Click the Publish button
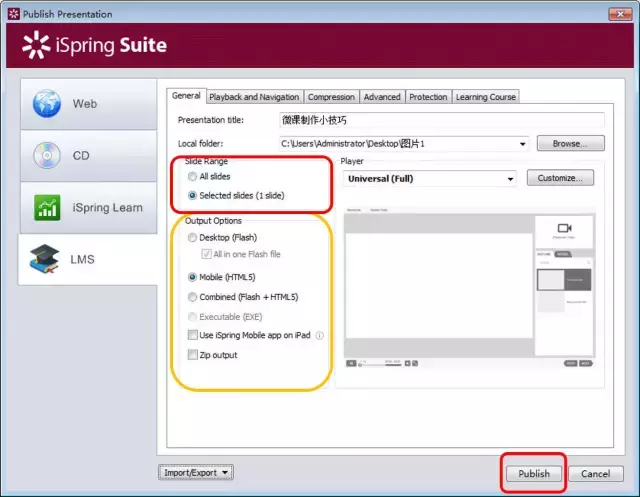Viewport: 640px width, 497px height. [x=534, y=474]
